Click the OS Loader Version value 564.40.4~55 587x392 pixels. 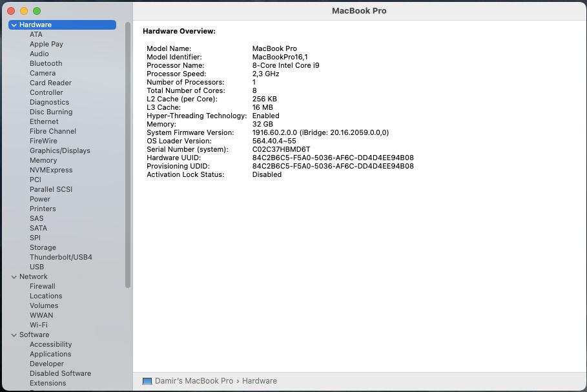click(x=274, y=141)
